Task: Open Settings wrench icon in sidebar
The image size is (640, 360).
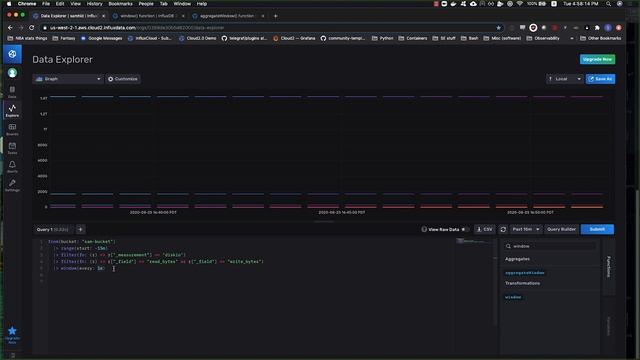Action: coord(12,185)
